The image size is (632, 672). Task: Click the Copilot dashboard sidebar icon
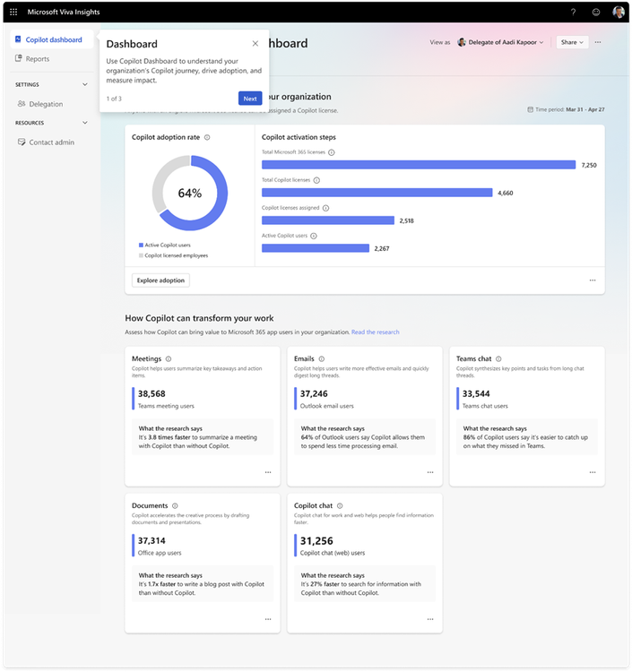pyautogui.click(x=18, y=39)
